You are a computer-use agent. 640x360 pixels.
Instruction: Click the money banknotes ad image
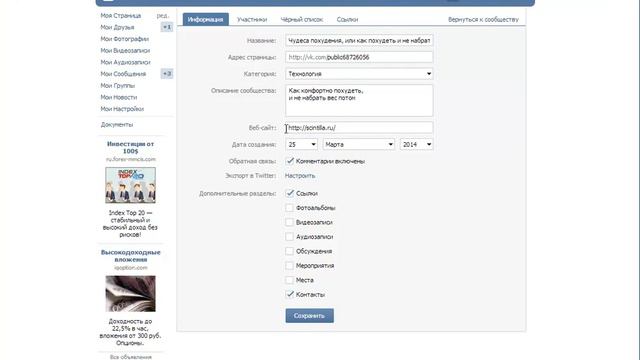click(x=131, y=293)
